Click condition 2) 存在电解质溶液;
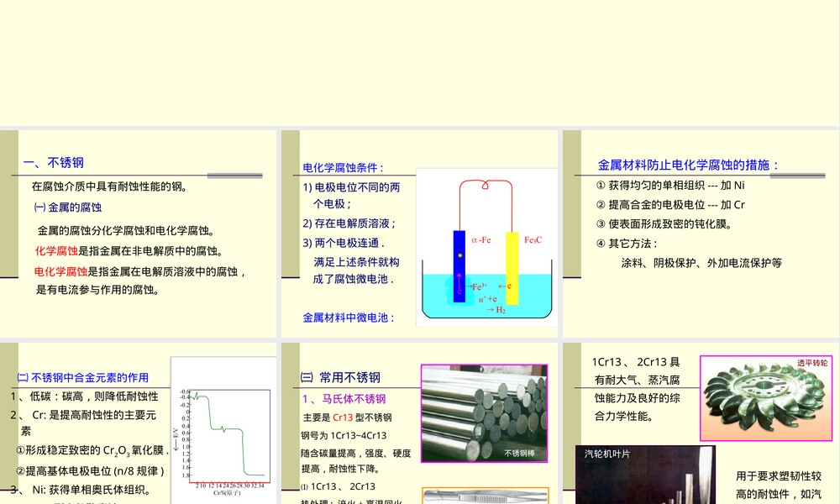The width and height of the screenshot is (840, 504). [x=349, y=223]
